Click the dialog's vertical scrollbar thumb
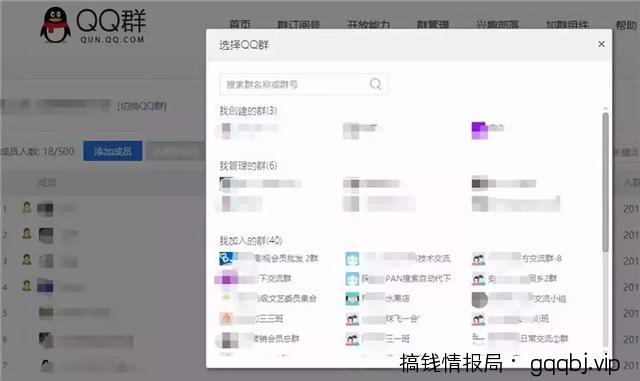The width and height of the screenshot is (640, 381). click(x=605, y=182)
